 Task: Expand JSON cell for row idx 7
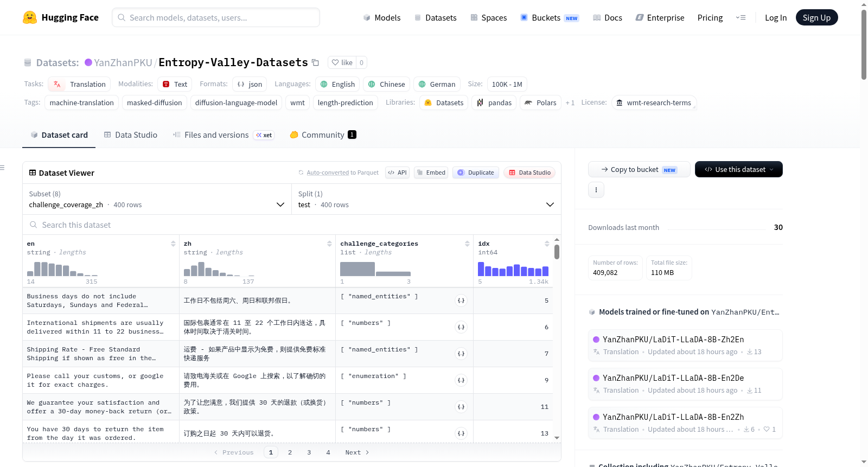461,354
